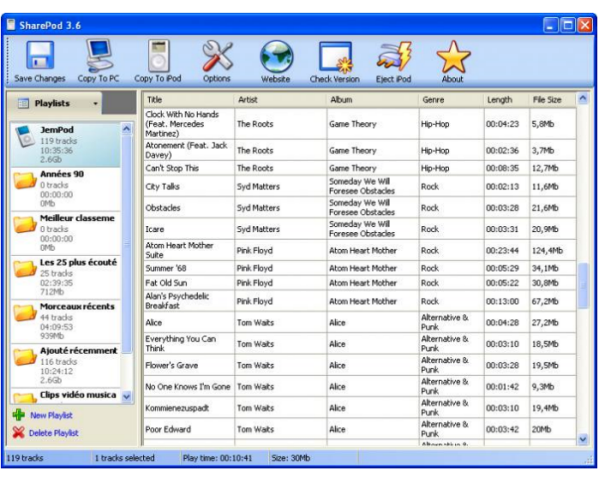
Task: Click the playlists list icon in header
Action: tap(23, 103)
